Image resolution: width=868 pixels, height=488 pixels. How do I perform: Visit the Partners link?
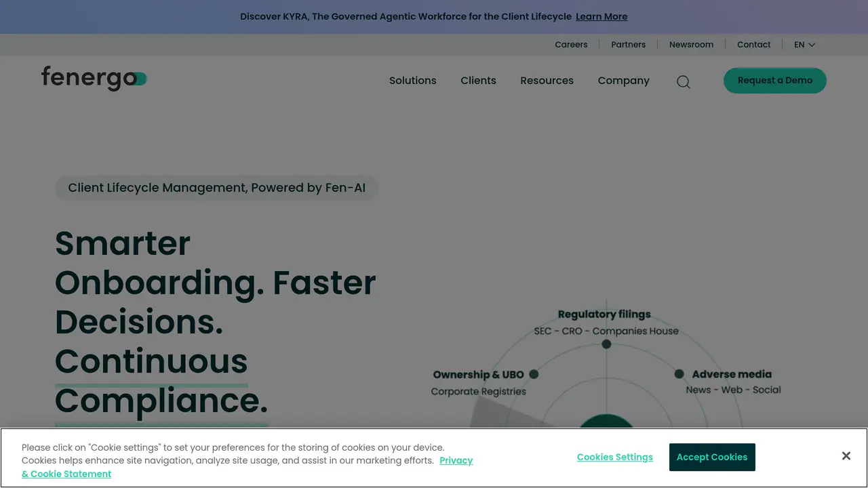pos(628,45)
